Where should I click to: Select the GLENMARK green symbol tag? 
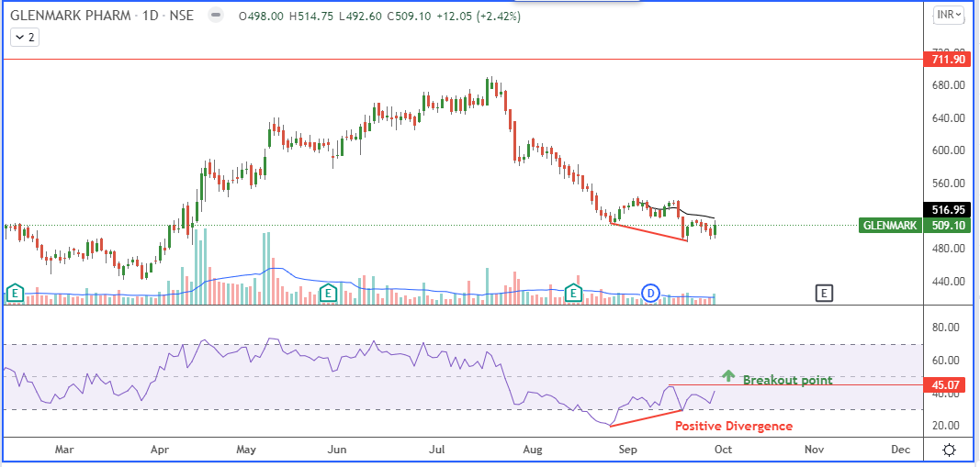tap(890, 226)
